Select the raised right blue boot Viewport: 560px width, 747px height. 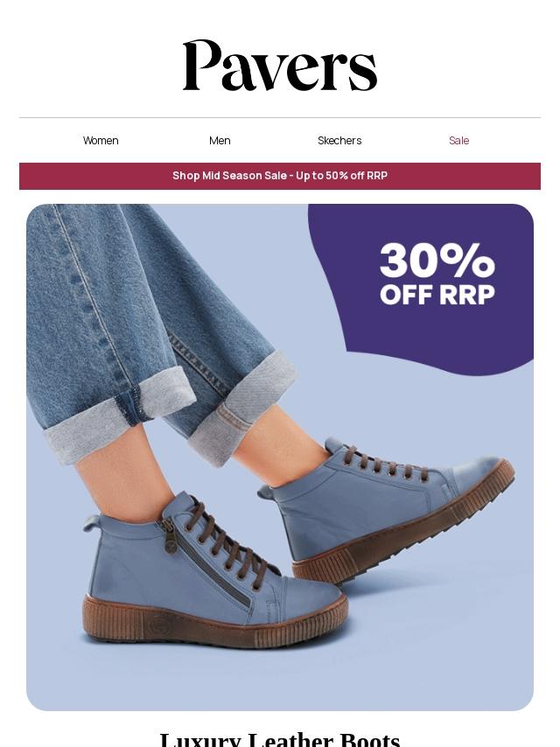point(386,510)
